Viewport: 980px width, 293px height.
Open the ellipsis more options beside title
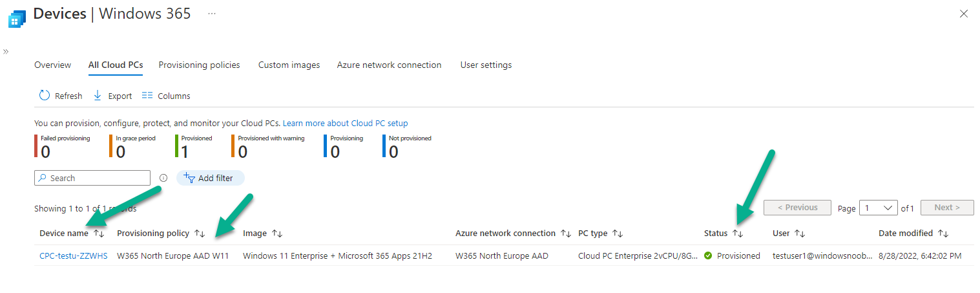[x=212, y=14]
